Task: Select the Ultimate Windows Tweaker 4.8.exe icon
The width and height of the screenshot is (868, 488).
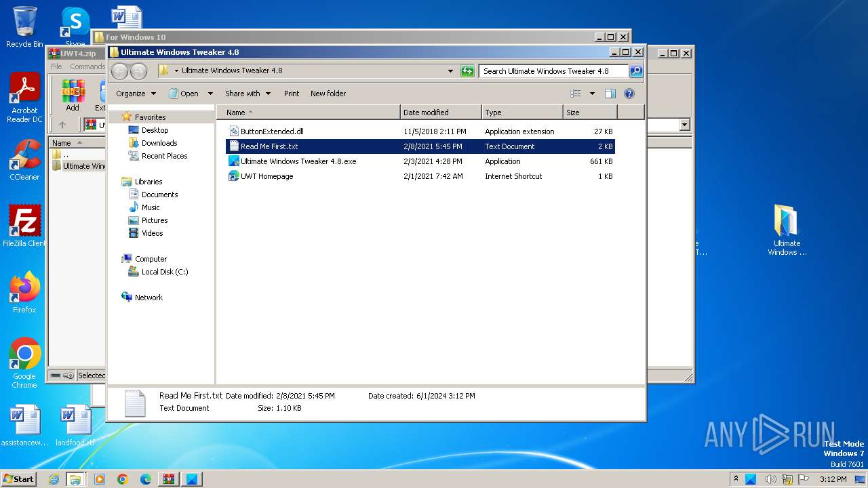Action: coord(234,161)
